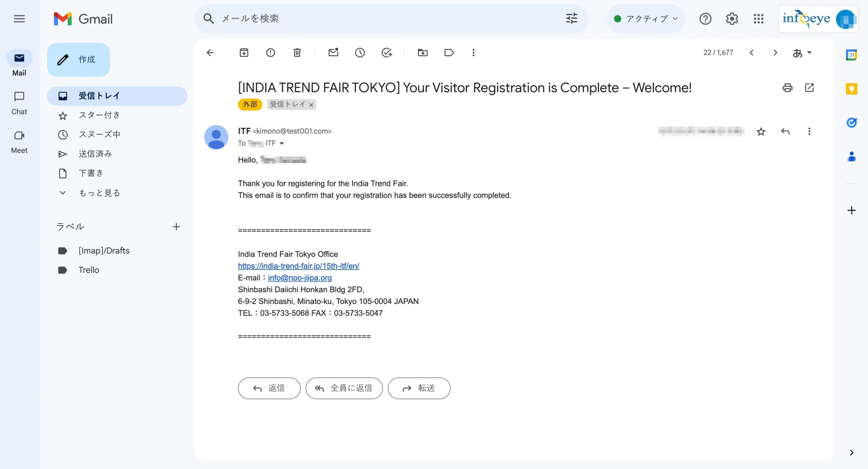Click the info@npo-jiipa.org email link
This screenshot has width=868, height=469.
click(x=300, y=278)
